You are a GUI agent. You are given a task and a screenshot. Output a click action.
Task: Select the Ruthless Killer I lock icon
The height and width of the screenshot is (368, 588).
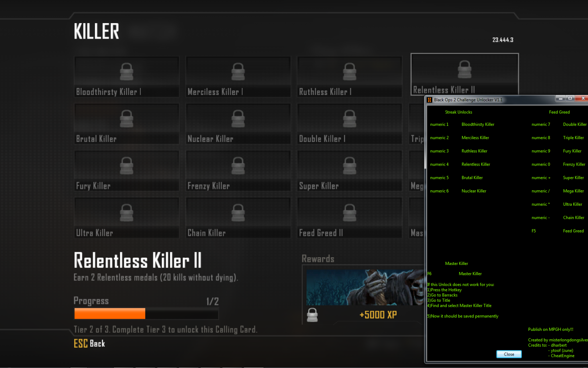click(349, 71)
